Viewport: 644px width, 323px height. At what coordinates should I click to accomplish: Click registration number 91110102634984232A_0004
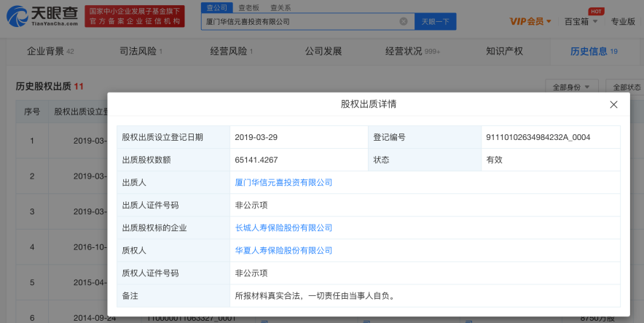(x=538, y=137)
